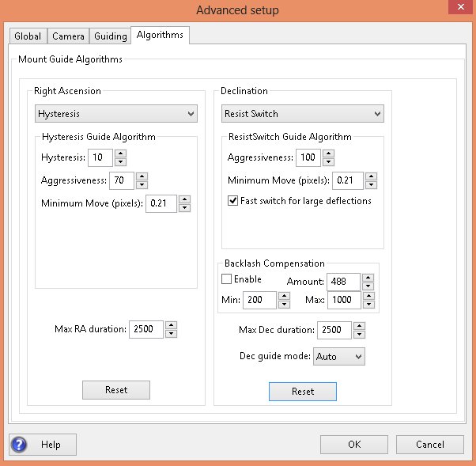Decrease Backlash Amount with down arrow

368,286
